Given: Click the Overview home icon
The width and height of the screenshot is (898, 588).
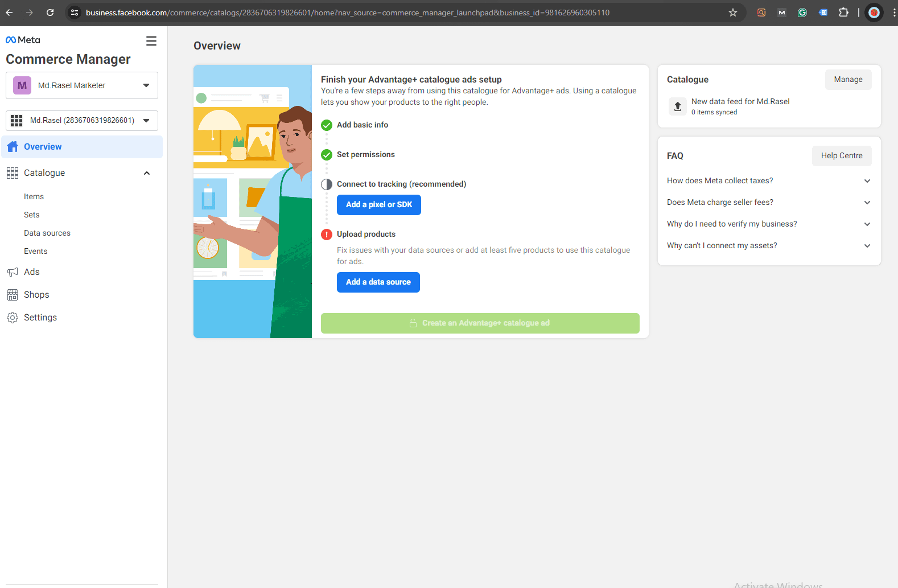Looking at the screenshot, I should point(13,147).
